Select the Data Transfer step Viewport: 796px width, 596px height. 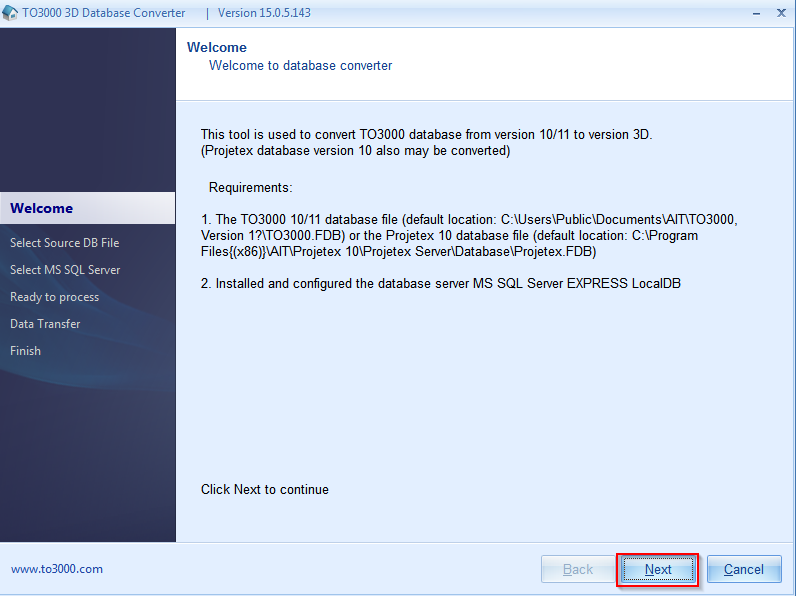(x=45, y=324)
